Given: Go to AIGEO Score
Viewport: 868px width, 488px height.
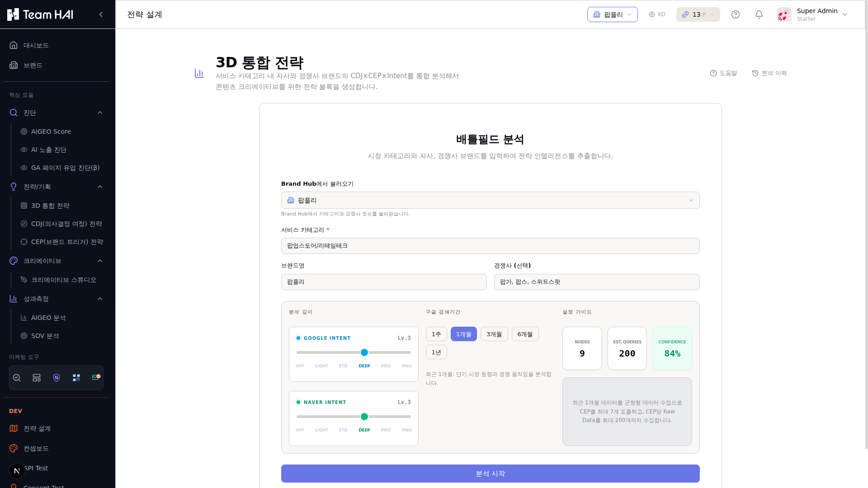Looking at the screenshot, I should coord(51,131).
